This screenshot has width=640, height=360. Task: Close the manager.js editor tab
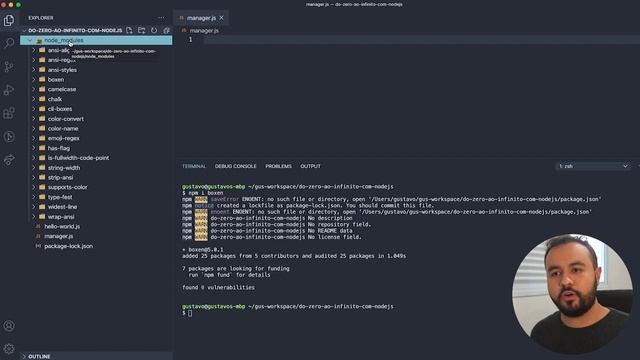[221, 18]
